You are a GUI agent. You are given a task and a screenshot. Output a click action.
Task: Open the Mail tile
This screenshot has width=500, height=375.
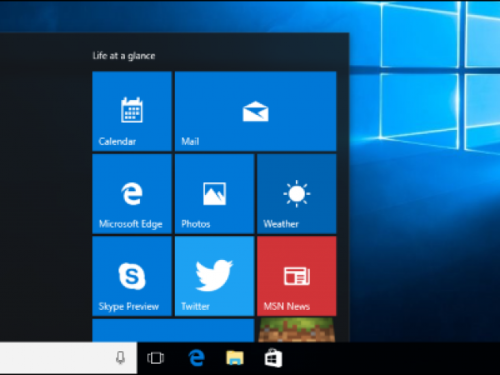click(255, 111)
